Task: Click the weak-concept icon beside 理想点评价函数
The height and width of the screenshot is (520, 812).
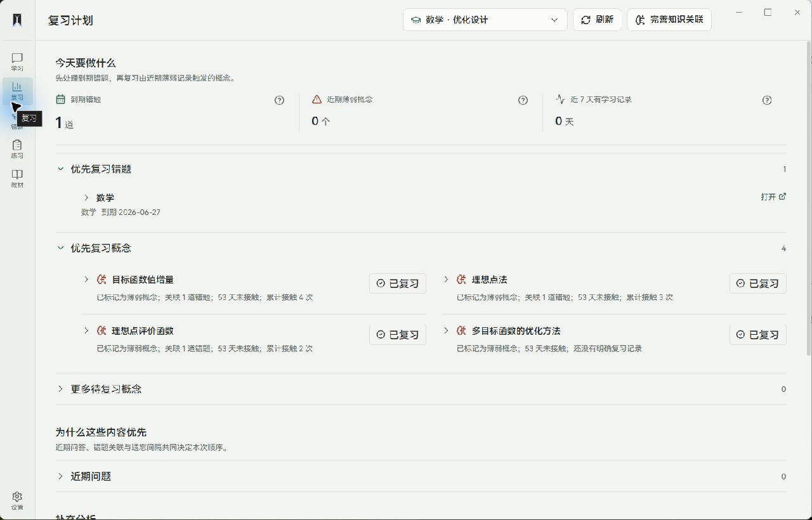Action: click(101, 331)
